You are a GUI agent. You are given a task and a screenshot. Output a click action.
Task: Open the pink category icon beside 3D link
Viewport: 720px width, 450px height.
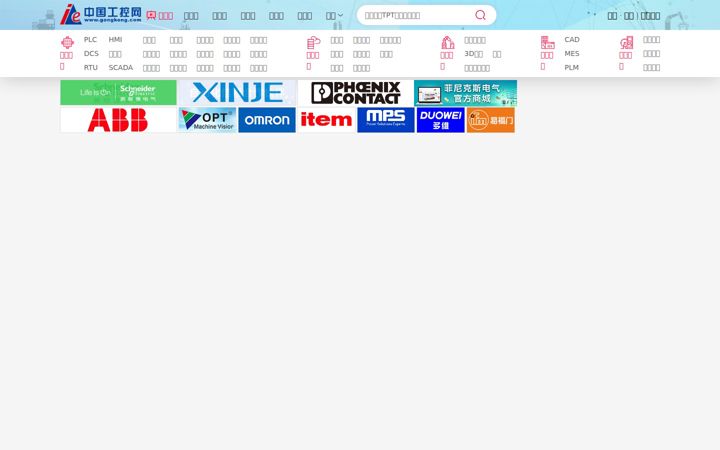(x=448, y=43)
